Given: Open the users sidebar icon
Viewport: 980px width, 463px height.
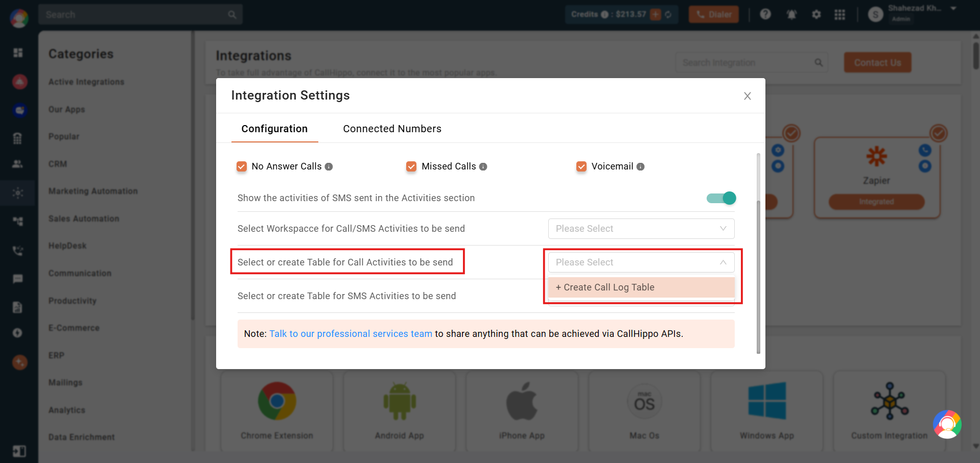Looking at the screenshot, I should click(x=17, y=164).
